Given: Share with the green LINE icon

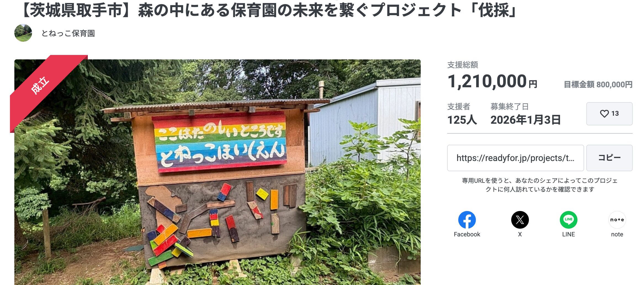Looking at the screenshot, I should click(568, 220).
